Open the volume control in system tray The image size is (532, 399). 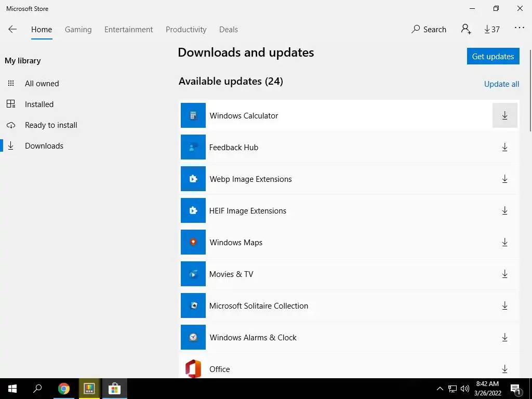point(465,389)
